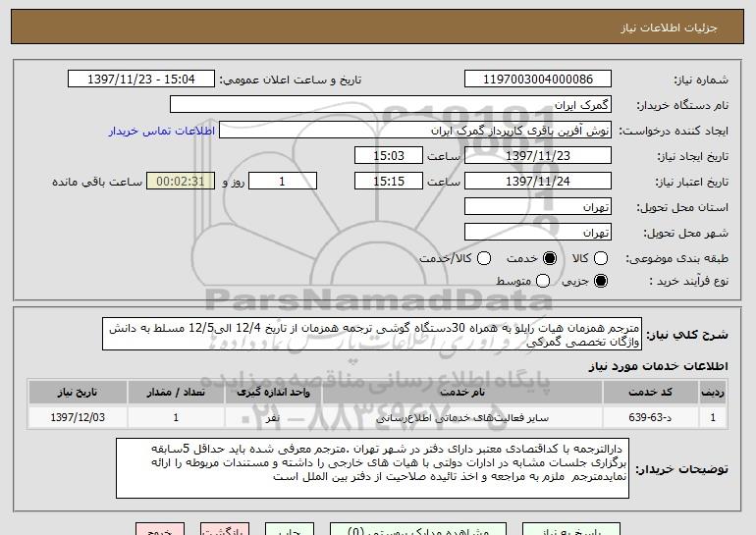Click the جزئیات اطلاعات نیاز header title
The height and width of the screenshot is (535, 756).
[669, 27]
